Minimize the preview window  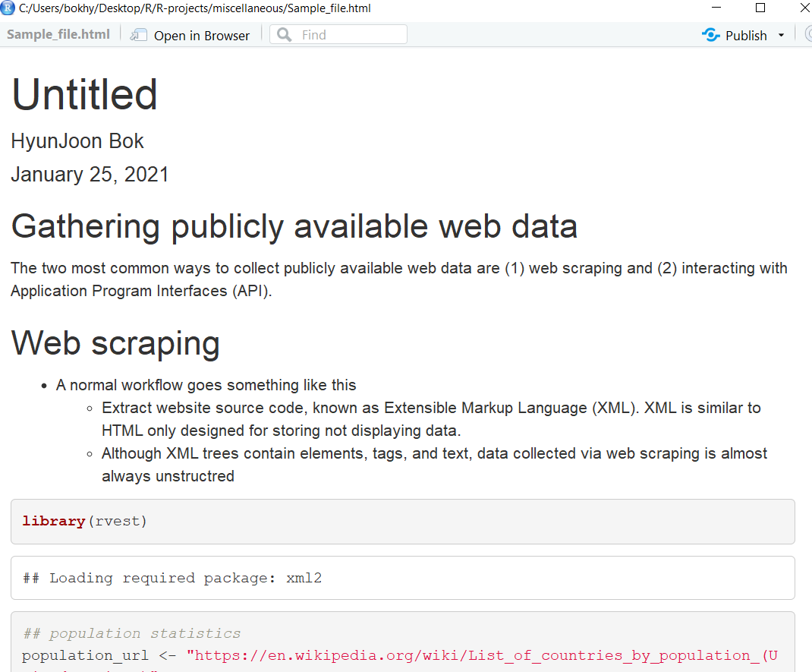pyautogui.click(x=716, y=8)
